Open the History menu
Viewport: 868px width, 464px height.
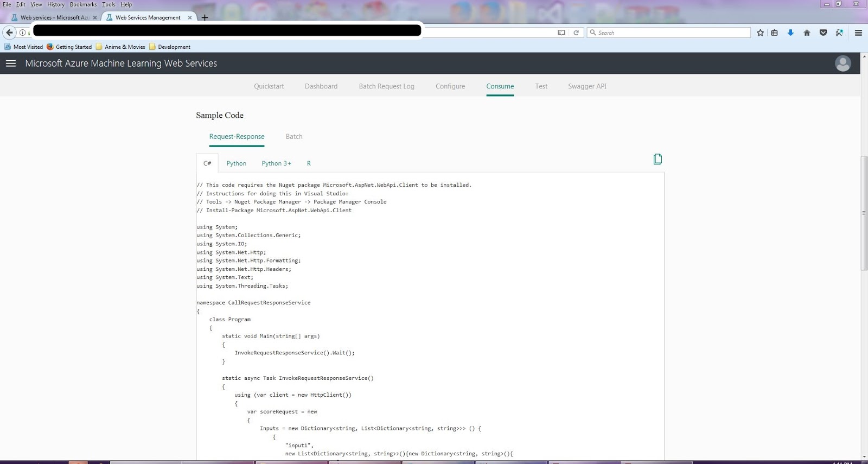[56, 4]
